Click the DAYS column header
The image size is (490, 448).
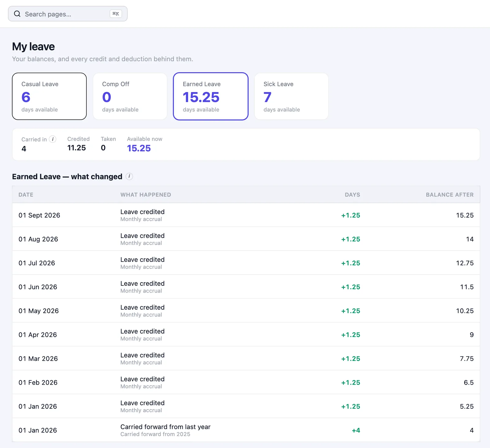click(352, 195)
